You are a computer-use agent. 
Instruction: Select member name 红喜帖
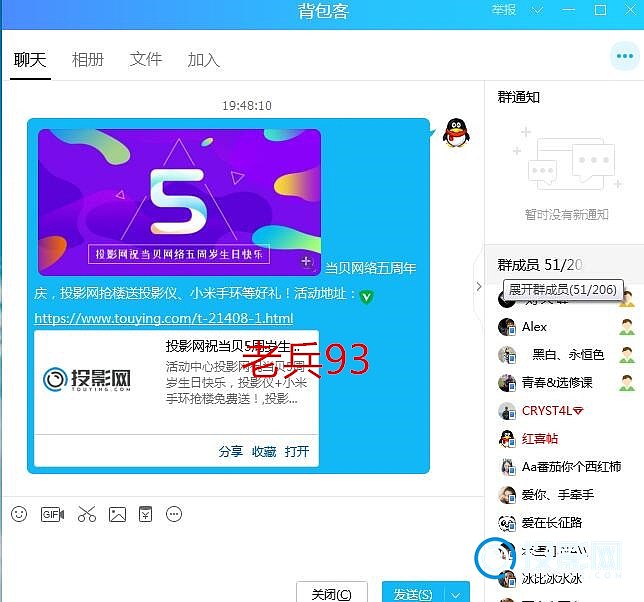pos(540,439)
